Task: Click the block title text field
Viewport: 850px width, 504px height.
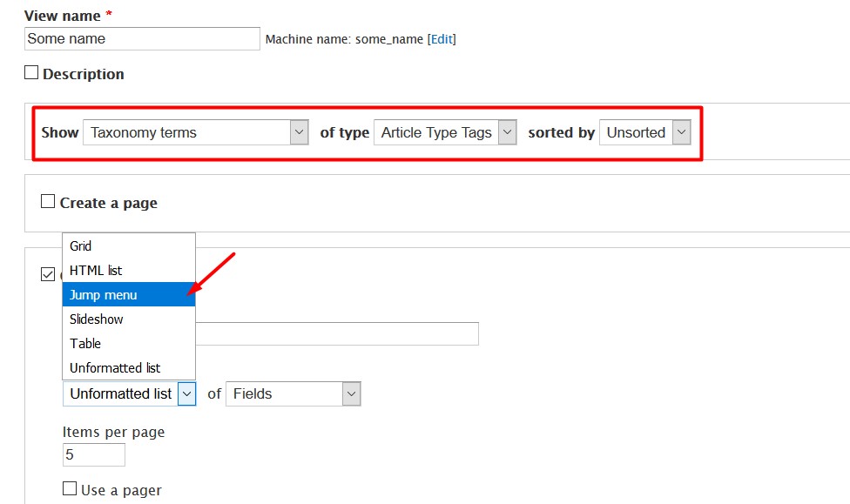Action: pos(337,334)
